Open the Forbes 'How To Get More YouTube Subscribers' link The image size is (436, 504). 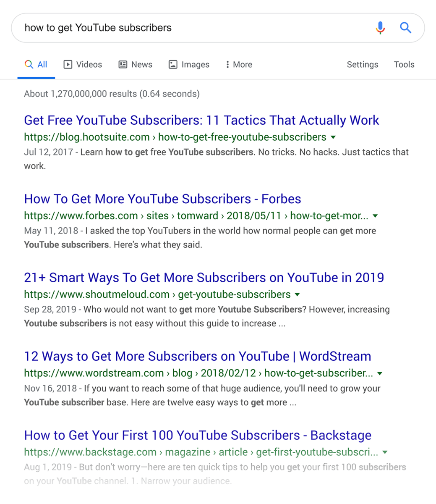point(162,199)
